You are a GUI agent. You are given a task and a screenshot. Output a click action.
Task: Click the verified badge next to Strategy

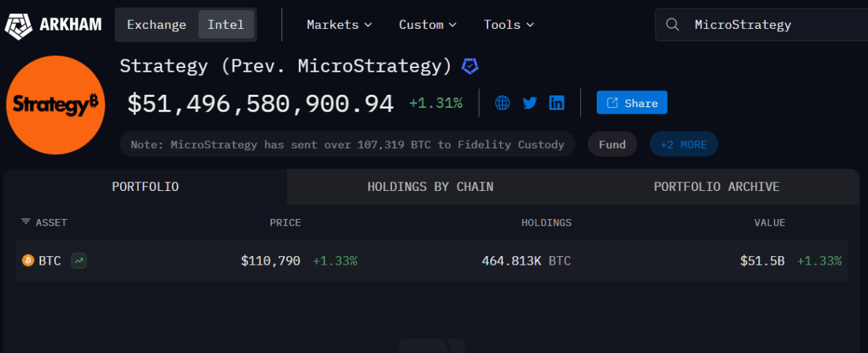pos(470,67)
